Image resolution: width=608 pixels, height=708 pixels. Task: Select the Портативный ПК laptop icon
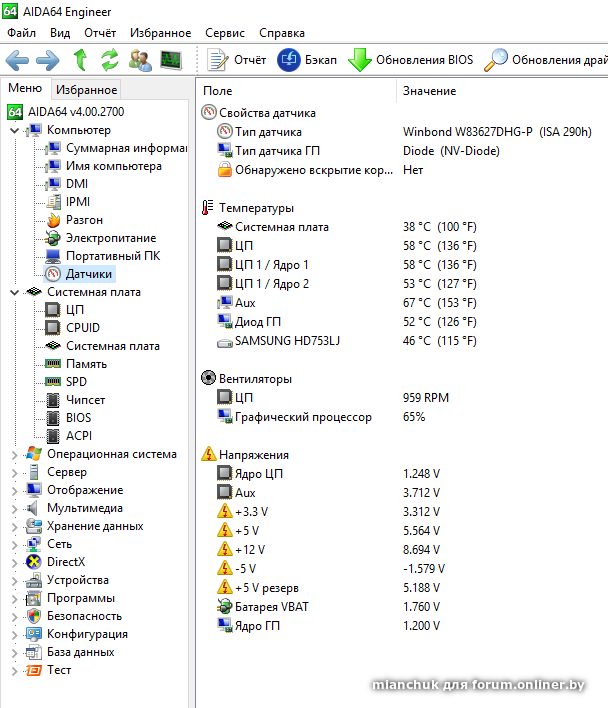53,256
